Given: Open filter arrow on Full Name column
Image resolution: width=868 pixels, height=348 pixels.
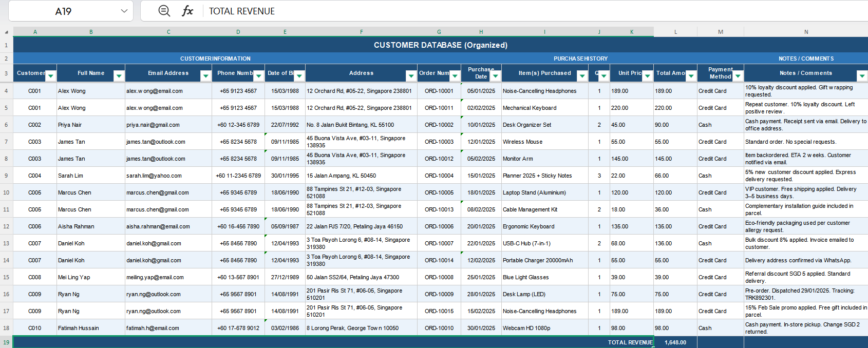Looking at the screenshot, I should 119,76.
